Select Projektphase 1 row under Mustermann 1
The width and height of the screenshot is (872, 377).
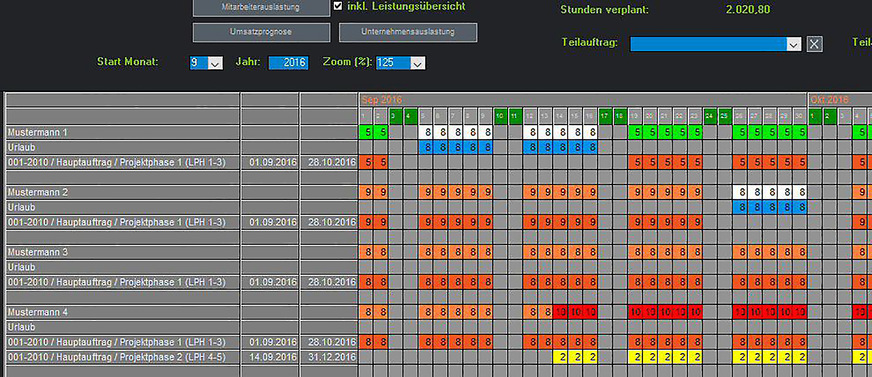tap(122, 162)
